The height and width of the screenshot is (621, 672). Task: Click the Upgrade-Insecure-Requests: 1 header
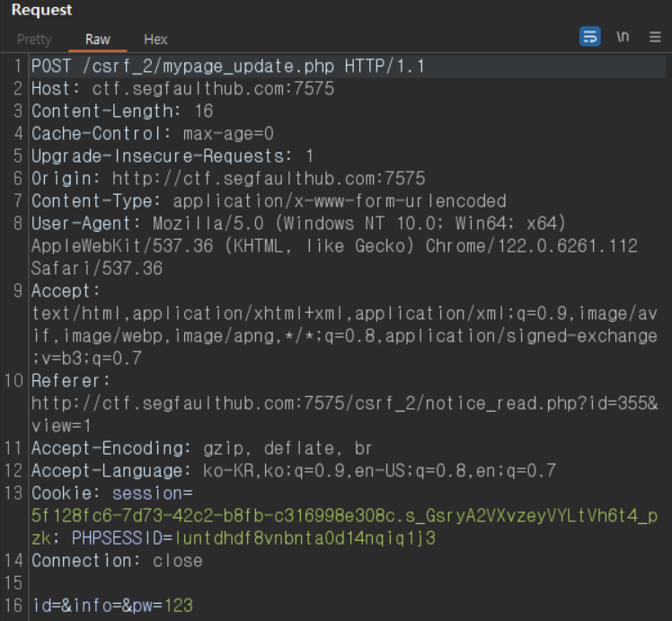point(172,156)
